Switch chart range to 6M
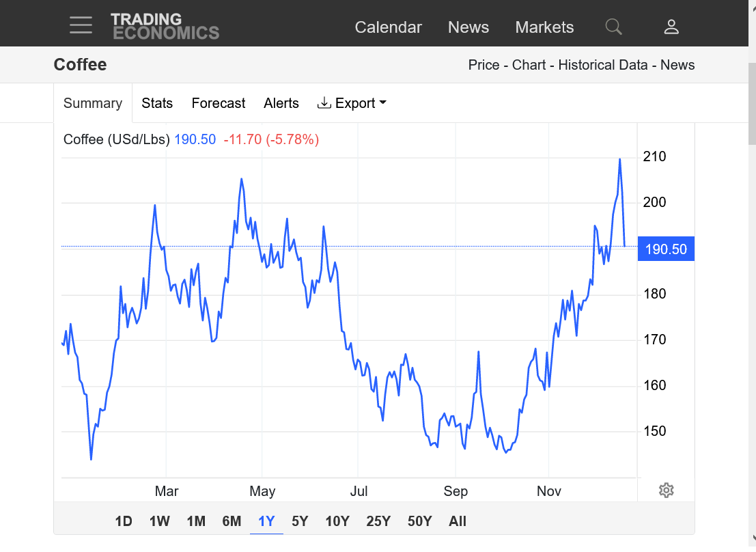The image size is (756, 552). tap(232, 521)
